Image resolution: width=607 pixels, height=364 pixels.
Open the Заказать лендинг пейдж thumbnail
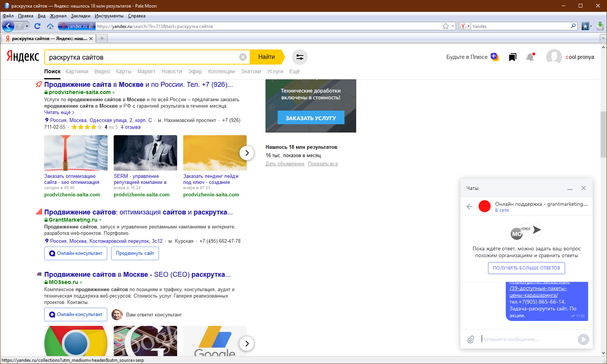pyautogui.click(x=215, y=153)
